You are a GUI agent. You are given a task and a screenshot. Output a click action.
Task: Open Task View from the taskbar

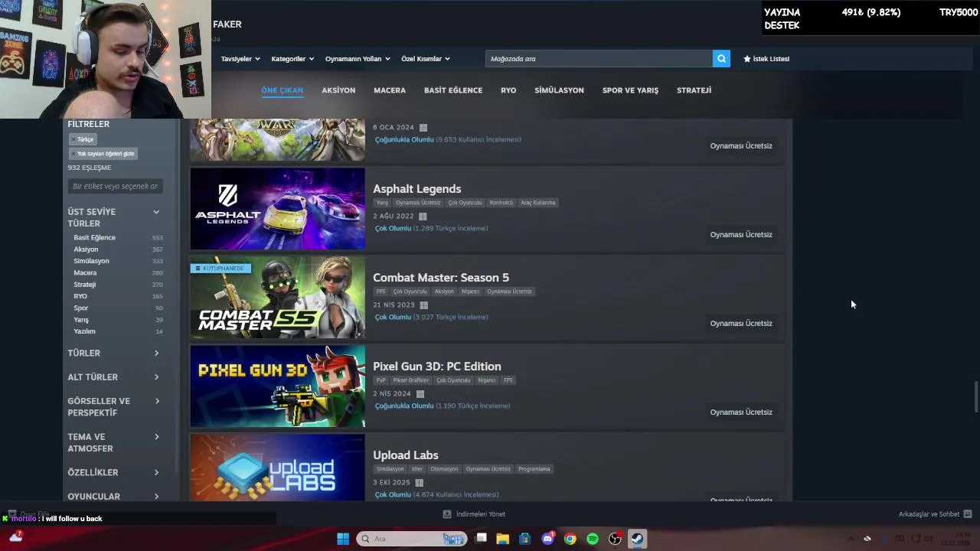pos(481,539)
